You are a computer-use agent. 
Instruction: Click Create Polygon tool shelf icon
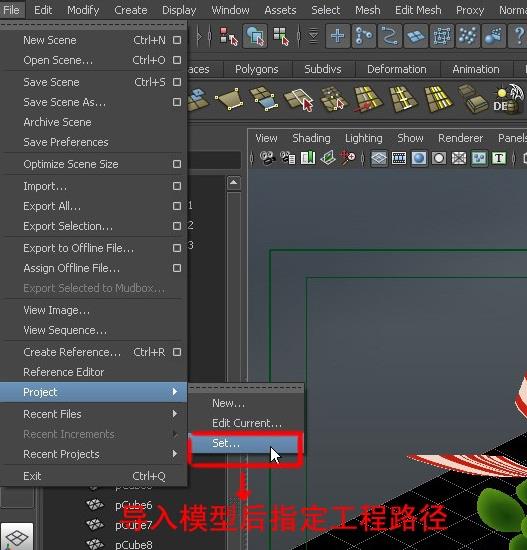click(229, 99)
